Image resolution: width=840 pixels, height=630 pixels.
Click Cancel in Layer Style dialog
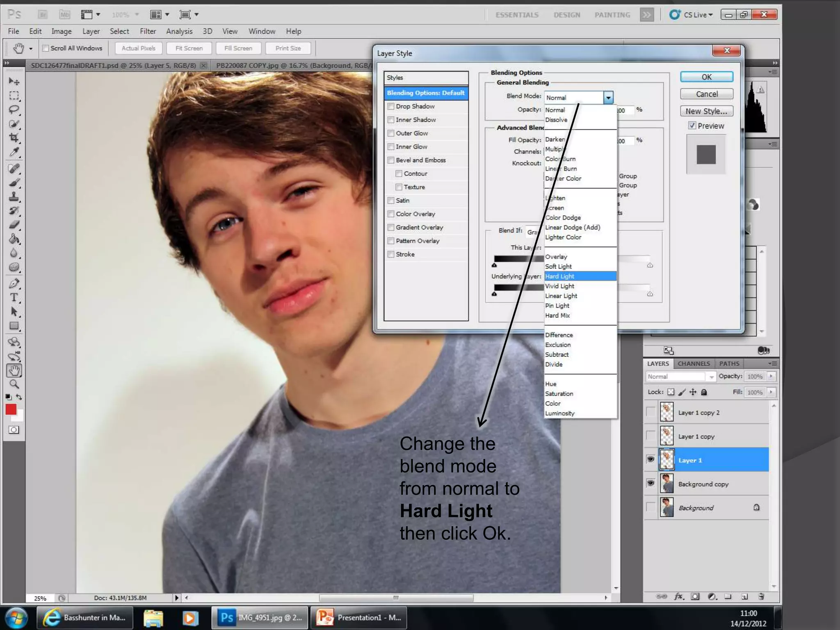tap(706, 94)
